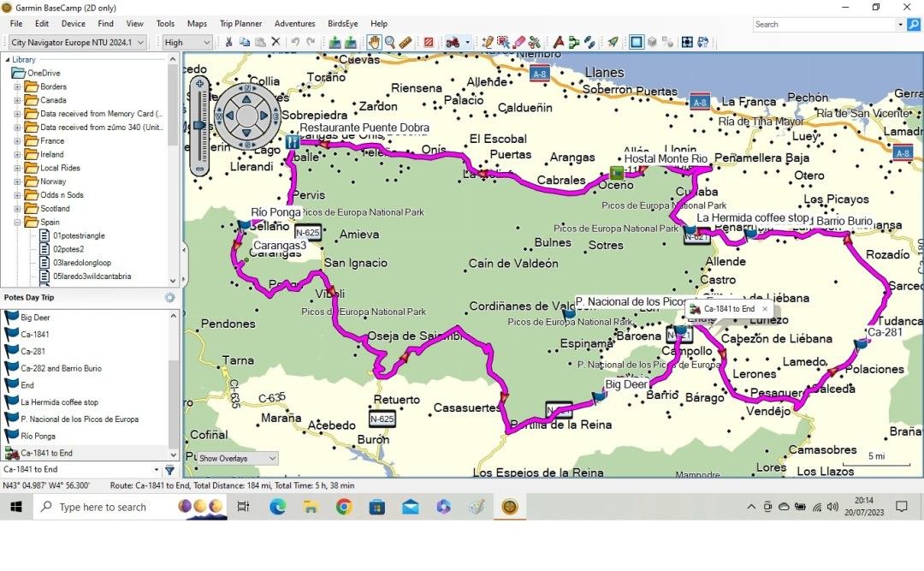Click the 2D map view icon

tap(637, 43)
